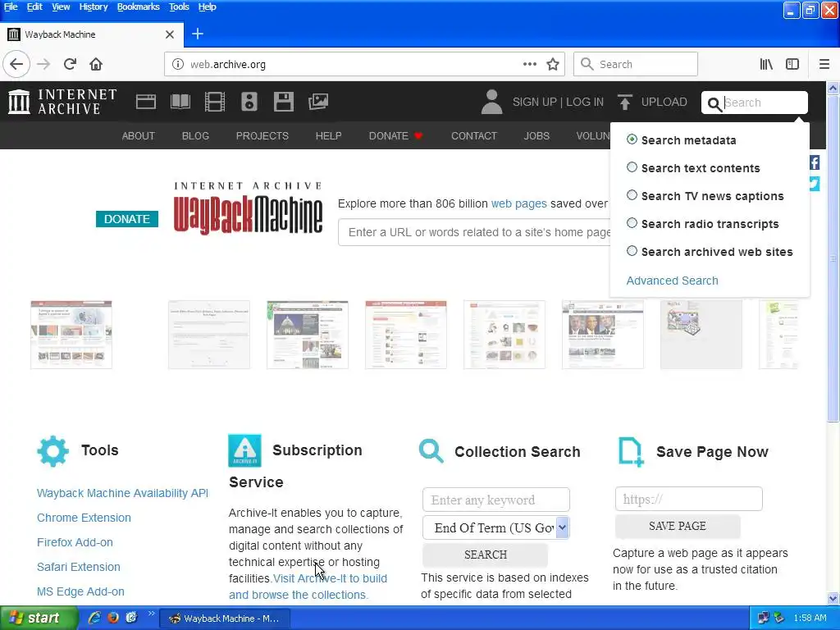Select Search metadata radio button
The image size is (840, 630).
coord(632,139)
